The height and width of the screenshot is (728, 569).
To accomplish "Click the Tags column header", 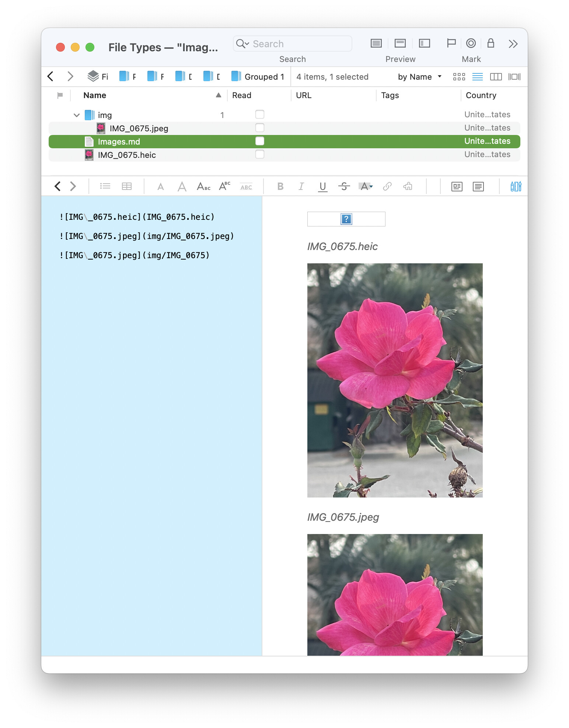I will 390,96.
